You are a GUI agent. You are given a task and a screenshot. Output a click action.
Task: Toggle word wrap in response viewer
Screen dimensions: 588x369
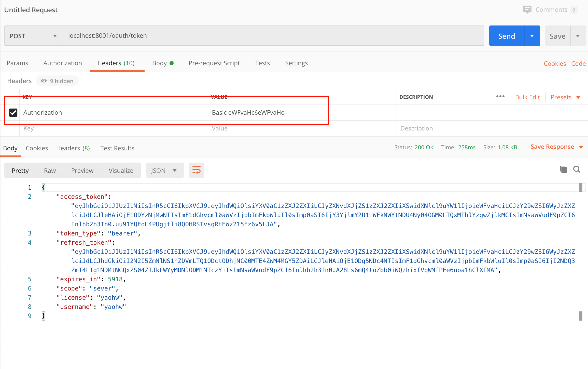(x=196, y=170)
